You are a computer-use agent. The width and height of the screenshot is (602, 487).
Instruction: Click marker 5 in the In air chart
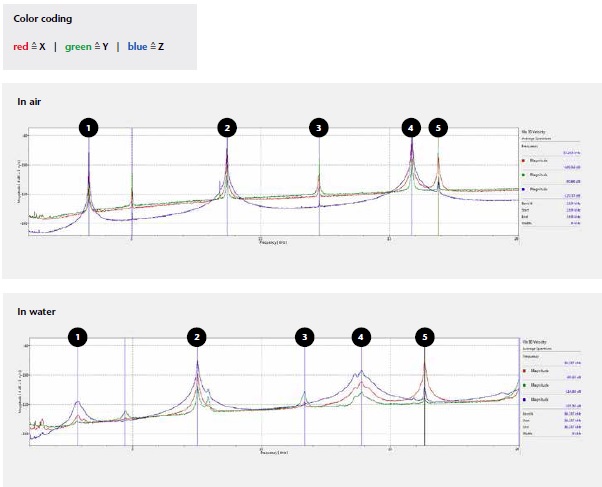pos(438,128)
